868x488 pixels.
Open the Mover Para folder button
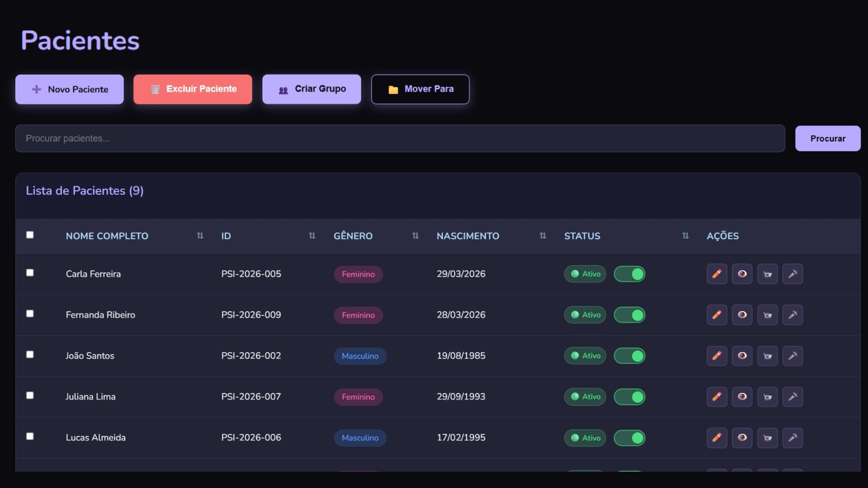(420, 89)
